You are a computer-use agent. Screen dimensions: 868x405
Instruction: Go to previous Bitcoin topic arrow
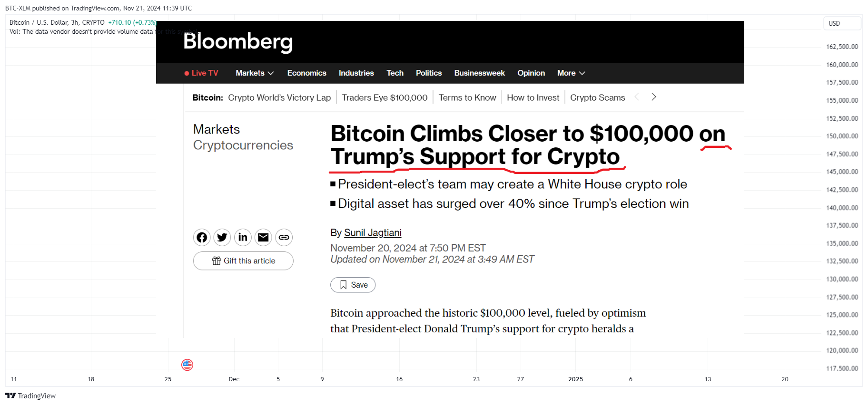click(637, 97)
